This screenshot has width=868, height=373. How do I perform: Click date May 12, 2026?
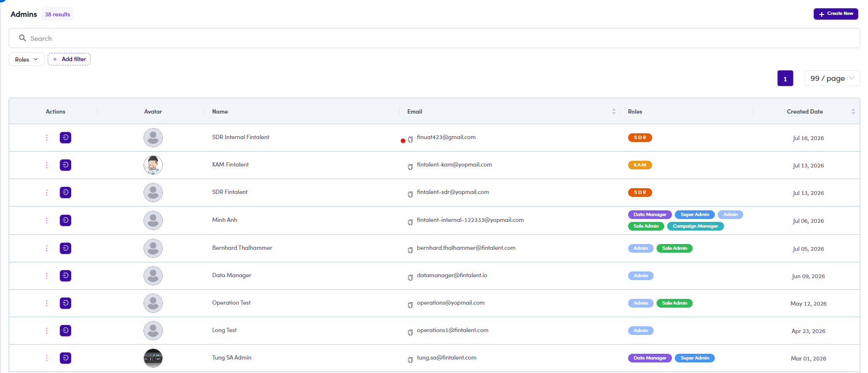(x=808, y=304)
